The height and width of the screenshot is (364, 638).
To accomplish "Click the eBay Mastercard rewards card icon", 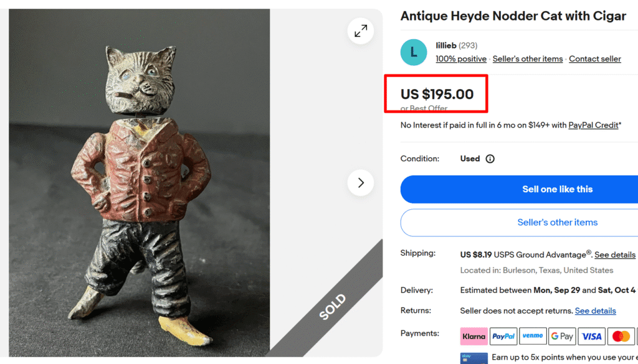I will click(x=473, y=358).
